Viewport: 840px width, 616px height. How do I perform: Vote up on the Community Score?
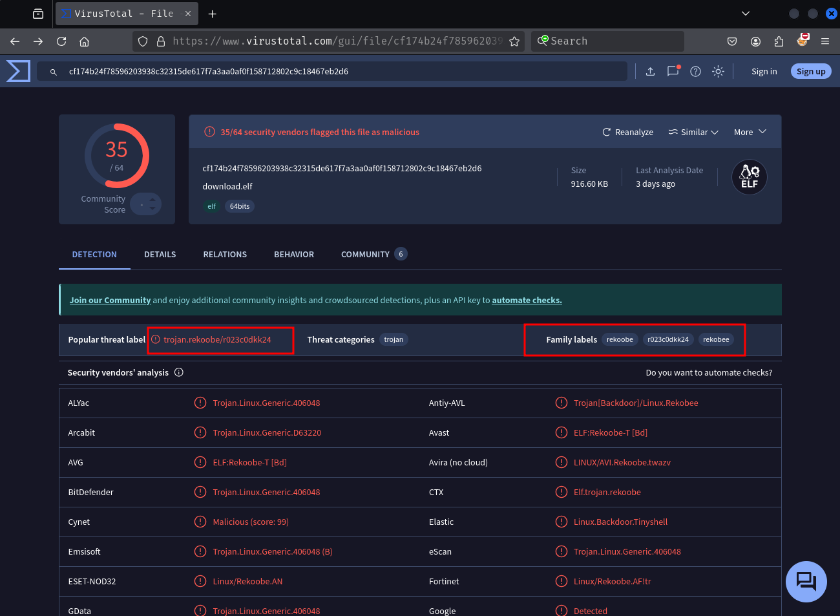tap(152, 200)
